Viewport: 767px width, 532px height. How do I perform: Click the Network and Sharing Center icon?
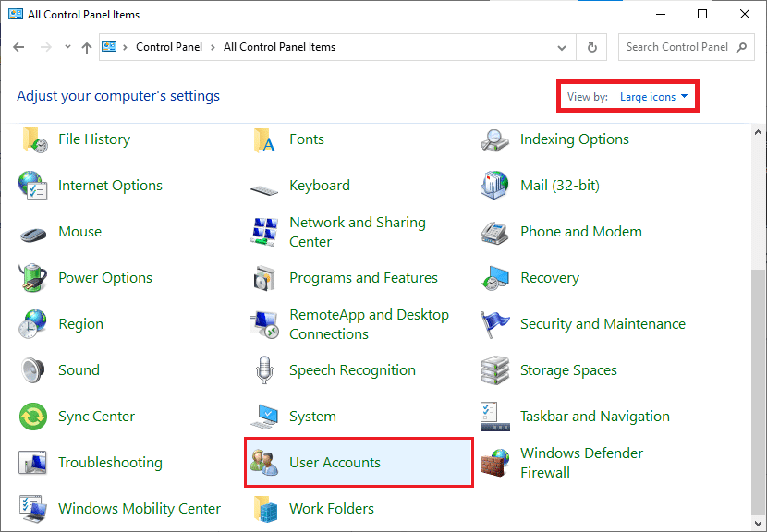pyautogui.click(x=265, y=232)
